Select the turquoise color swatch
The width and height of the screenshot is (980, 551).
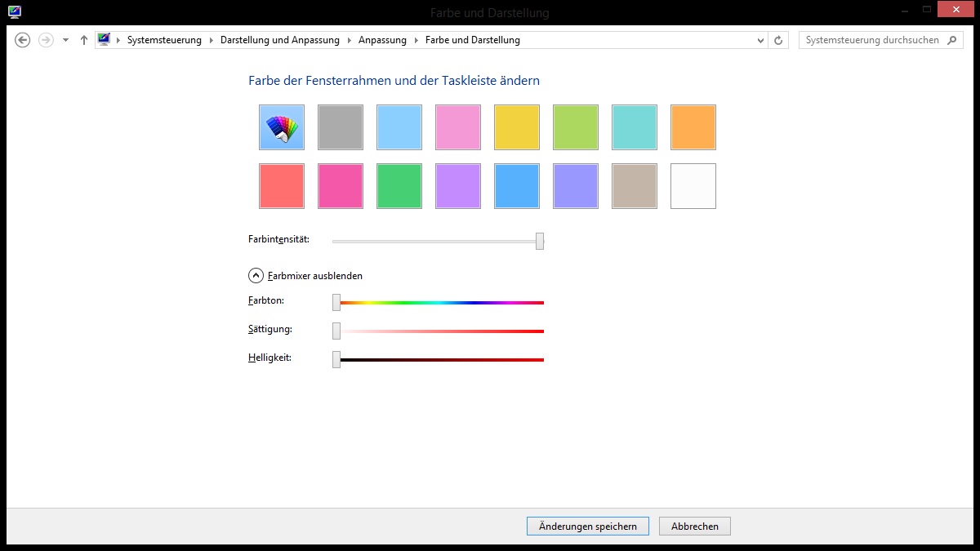pyautogui.click(x=635, y=127)
